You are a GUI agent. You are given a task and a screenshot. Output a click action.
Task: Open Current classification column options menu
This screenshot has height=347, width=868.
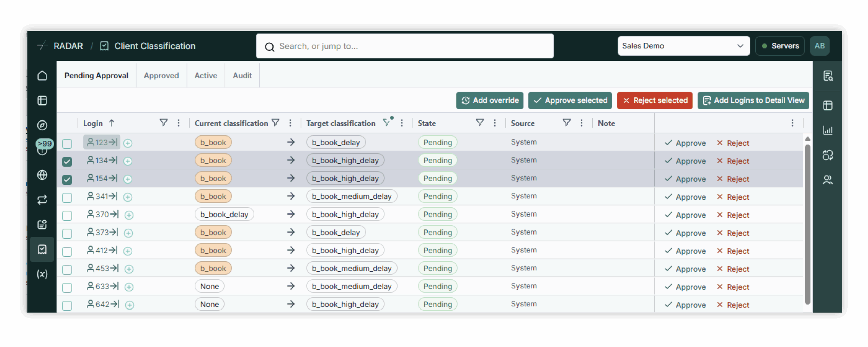(290, 123)
